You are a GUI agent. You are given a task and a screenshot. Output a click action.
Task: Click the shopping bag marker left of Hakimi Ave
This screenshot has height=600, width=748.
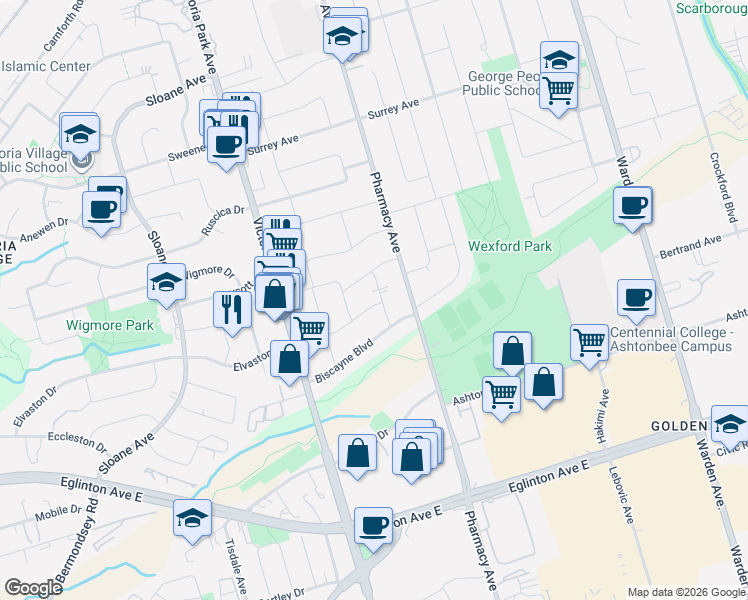[544, 383]
